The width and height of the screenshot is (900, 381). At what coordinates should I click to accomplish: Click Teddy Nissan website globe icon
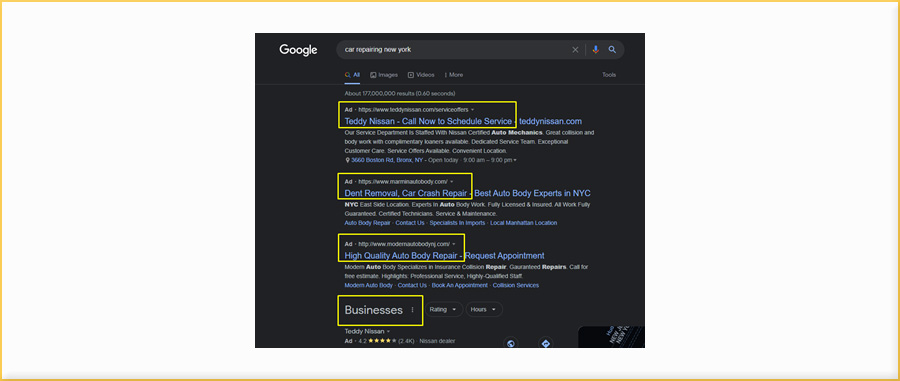pyautogui.click(x=510, y=343)
